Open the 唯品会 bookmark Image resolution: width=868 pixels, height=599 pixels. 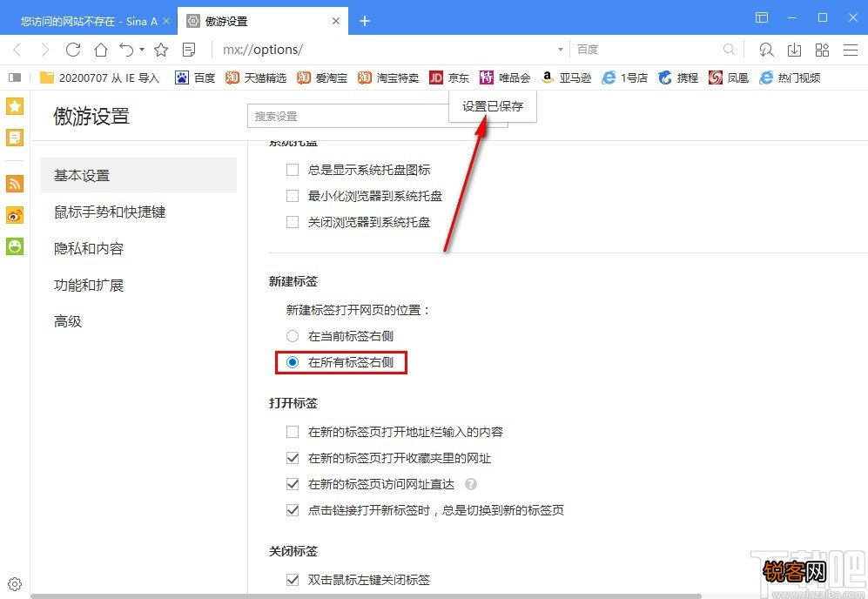[x=505, y=77]
